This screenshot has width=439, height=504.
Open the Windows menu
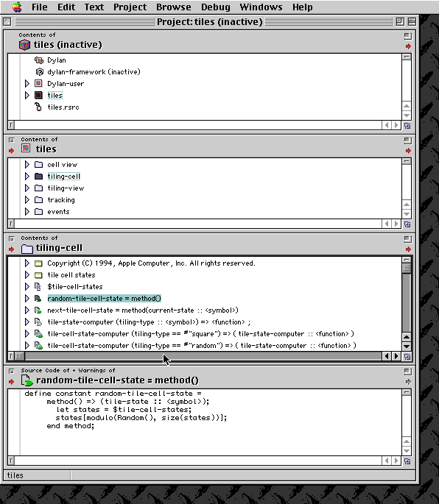point(261,7)
